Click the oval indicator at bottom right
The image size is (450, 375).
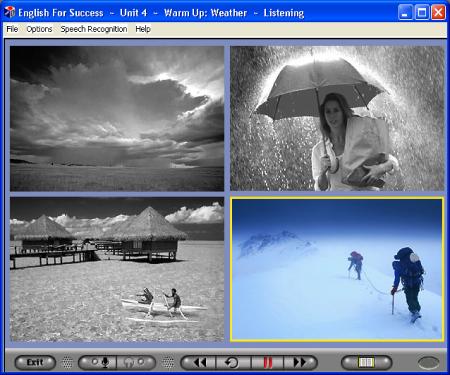click(x=428, y=363)
